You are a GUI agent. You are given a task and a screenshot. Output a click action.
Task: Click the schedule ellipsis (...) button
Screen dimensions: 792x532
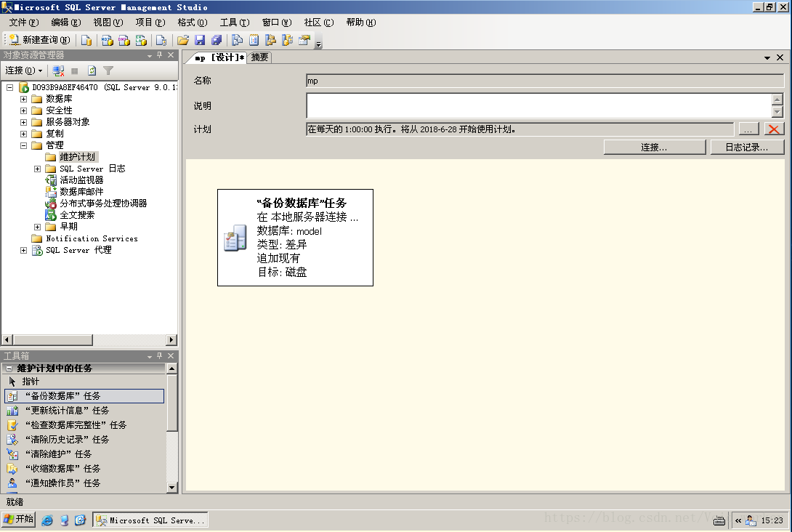click(748, 129)
